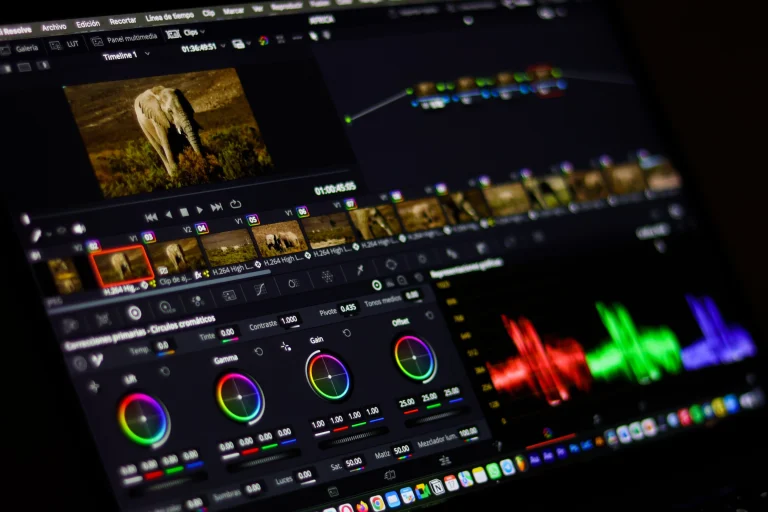Open the RGB mixer palette icon
The image size is (768, 512).
198,301
